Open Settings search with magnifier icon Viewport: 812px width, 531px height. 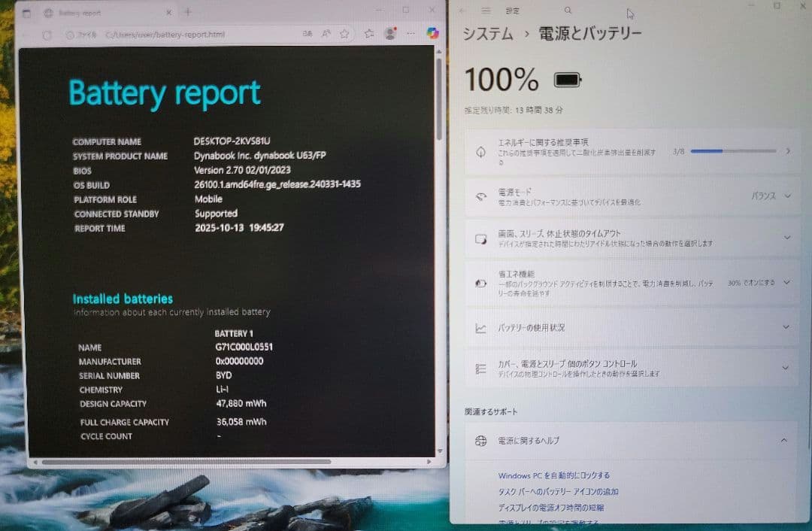[568, 11]
